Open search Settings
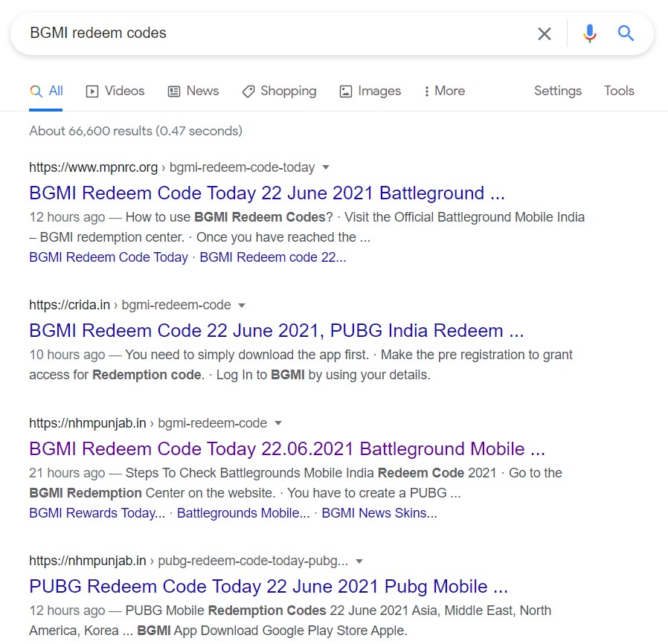This screenshot has width=668, height=644. tap(558, 91)
